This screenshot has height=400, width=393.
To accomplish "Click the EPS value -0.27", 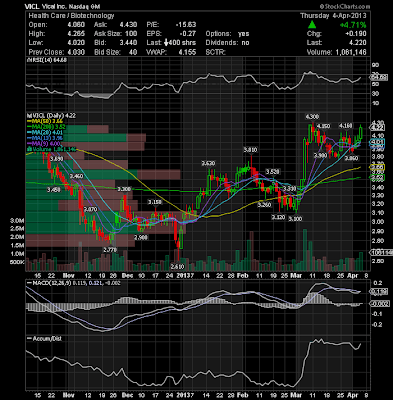I will pyautogui.click(x=187, y=34).
